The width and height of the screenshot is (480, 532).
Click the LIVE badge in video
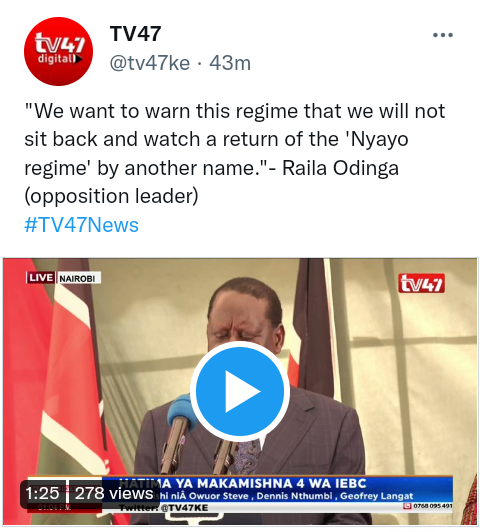[41, 278]
